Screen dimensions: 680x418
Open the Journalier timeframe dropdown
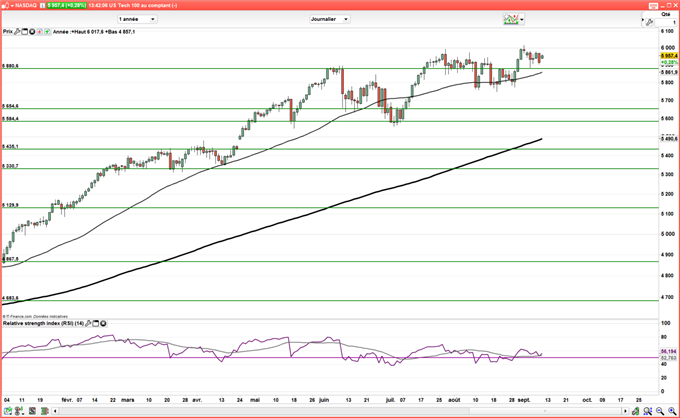click(330, 19)
